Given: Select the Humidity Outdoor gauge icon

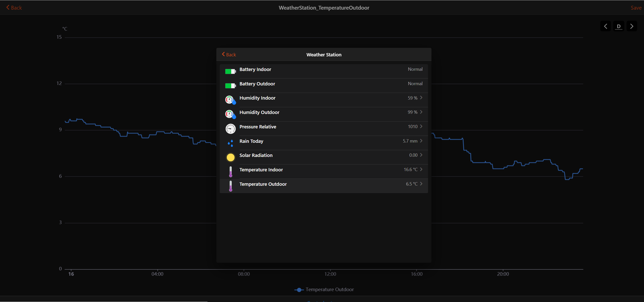Looking at the screenshot, I should point(230,114).
